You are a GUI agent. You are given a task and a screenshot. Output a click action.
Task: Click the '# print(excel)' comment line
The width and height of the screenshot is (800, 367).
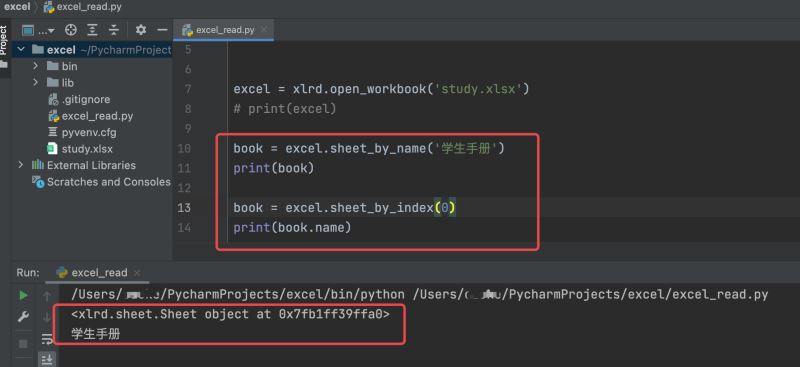click(285, 109)
